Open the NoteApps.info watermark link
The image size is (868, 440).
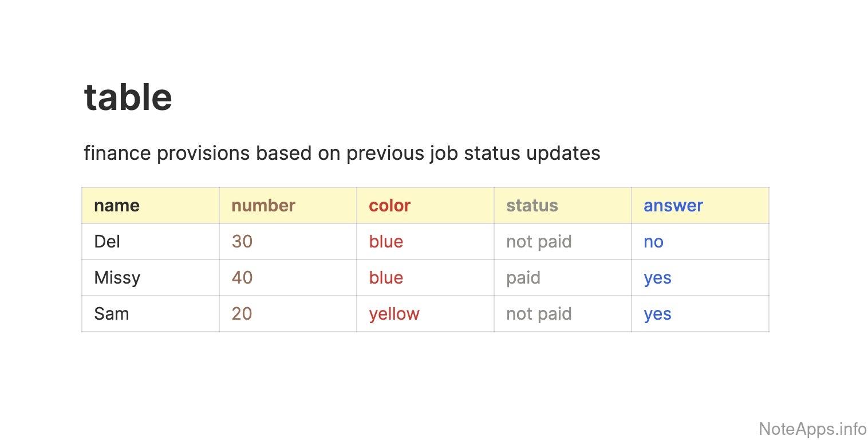pyautogui.click(x=812, y=428)
